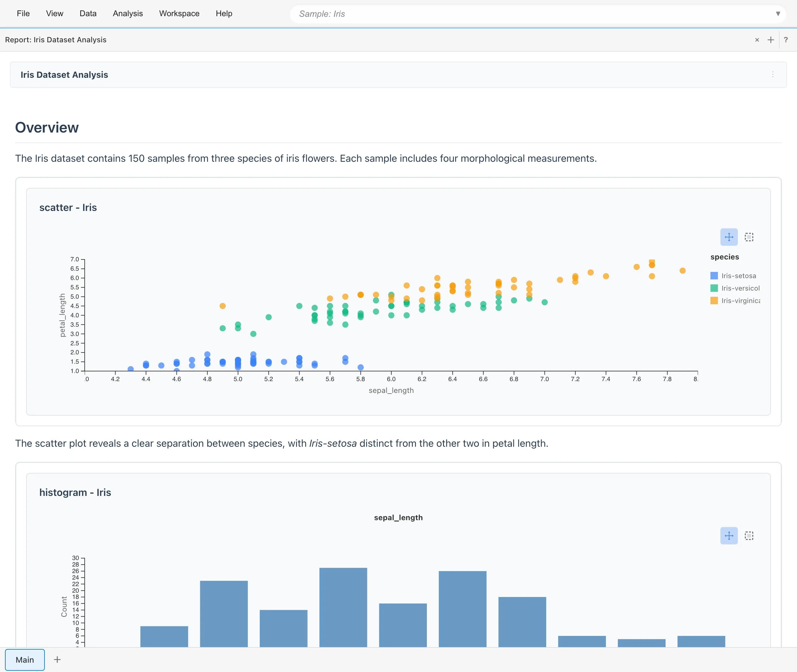Screen dimensions: 797x672
Task: Open the Data menu
Action: pyautogui.click(x=88, y=14)
